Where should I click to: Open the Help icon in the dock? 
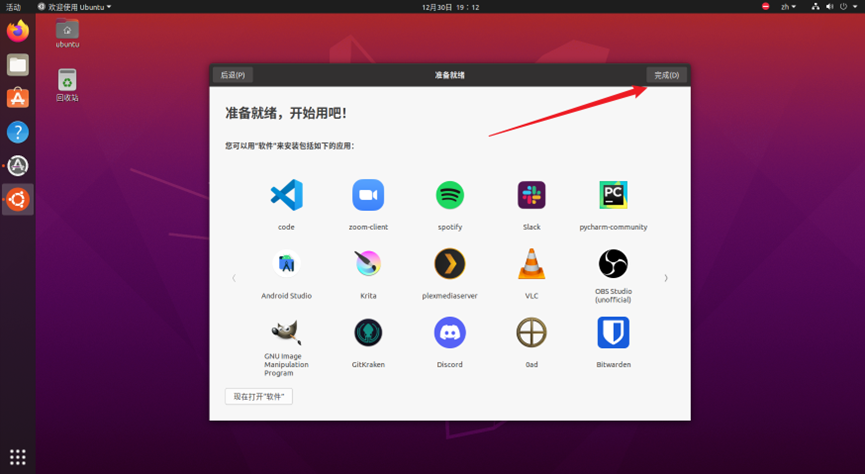point(18,132)
